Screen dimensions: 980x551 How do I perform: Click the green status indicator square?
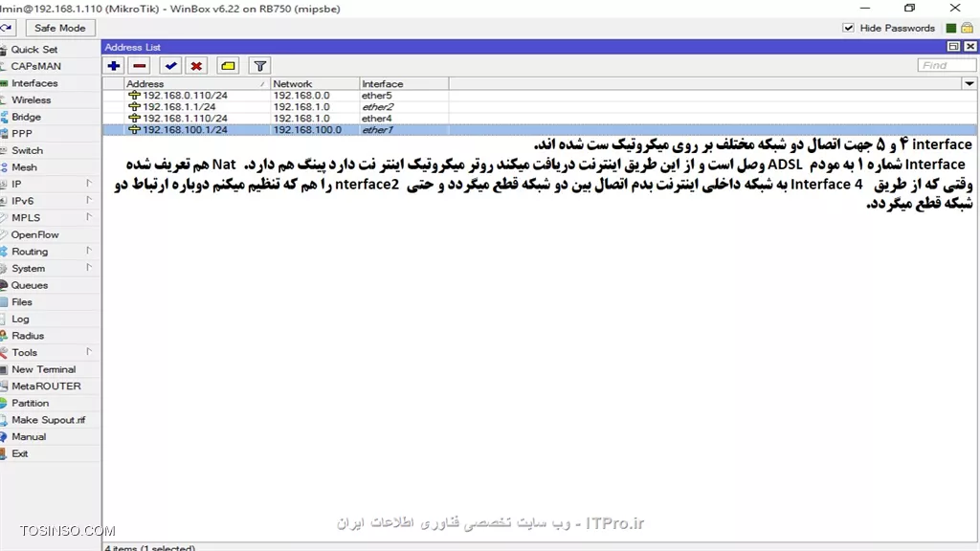(951, 28)
